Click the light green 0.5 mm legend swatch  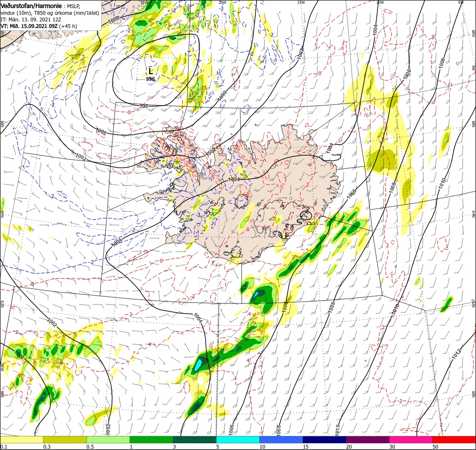pos(108,440)
